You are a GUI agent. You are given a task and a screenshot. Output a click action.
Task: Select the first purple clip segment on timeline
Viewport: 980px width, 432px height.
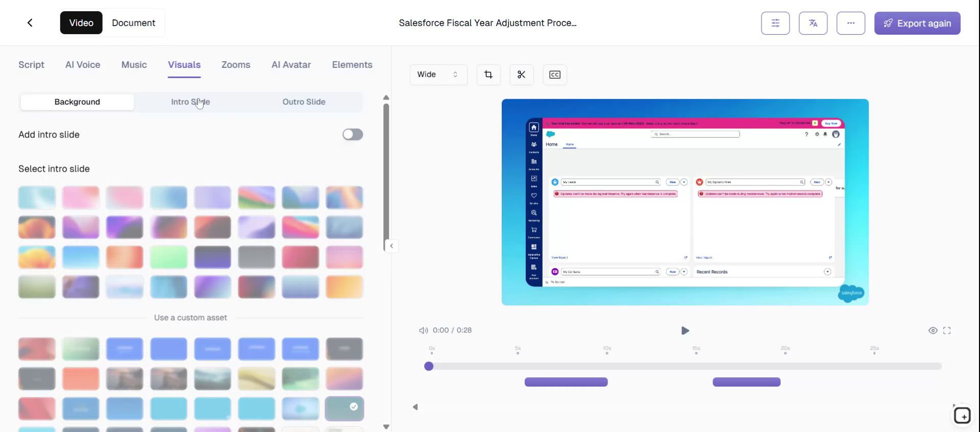566,382
